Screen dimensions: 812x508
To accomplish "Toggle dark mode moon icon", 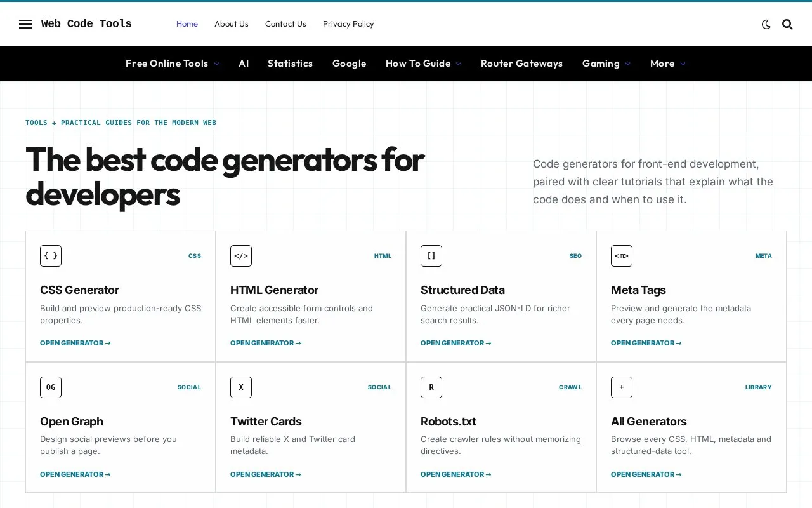I will point(766,24).
